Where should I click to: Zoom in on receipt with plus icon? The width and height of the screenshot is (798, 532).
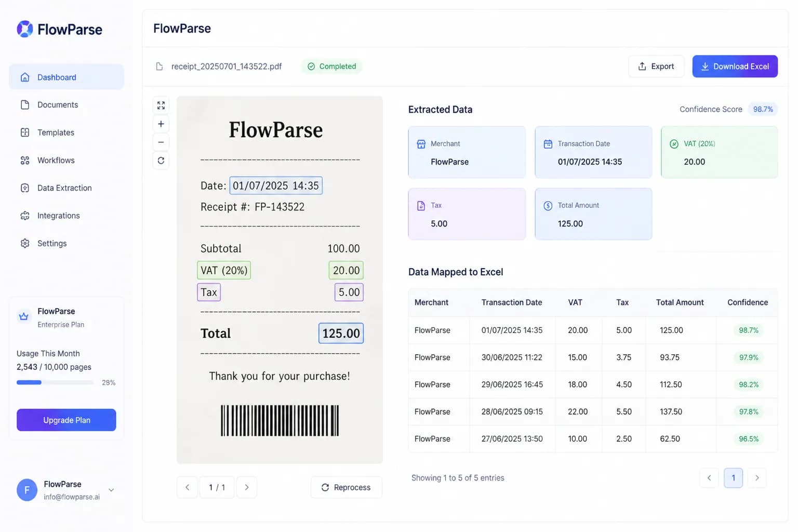point(161,124)
